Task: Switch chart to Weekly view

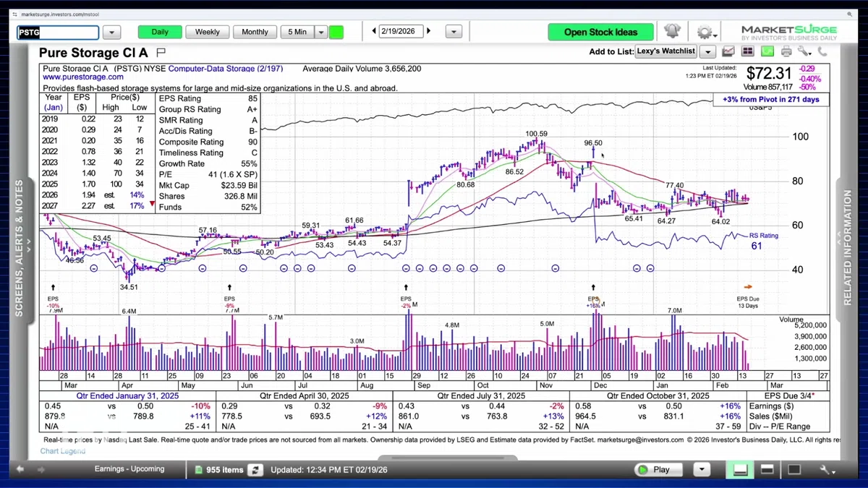Action: click(x=208, y=32)
